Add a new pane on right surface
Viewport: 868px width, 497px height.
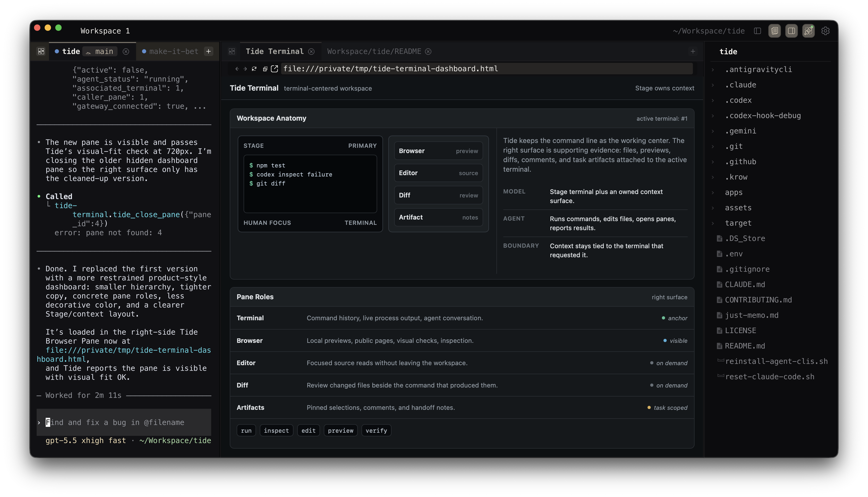(x=693, y=51)
